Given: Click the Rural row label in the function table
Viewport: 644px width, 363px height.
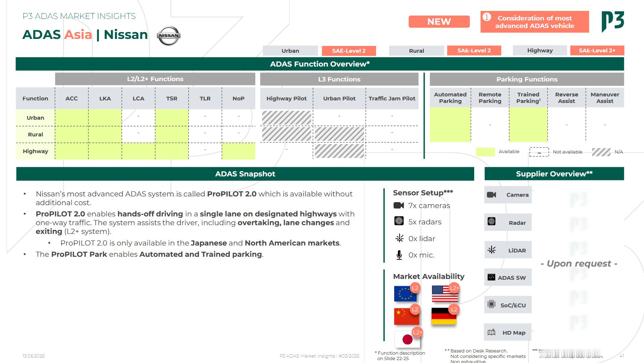Looking at the screenshot, I should (35, 135).
